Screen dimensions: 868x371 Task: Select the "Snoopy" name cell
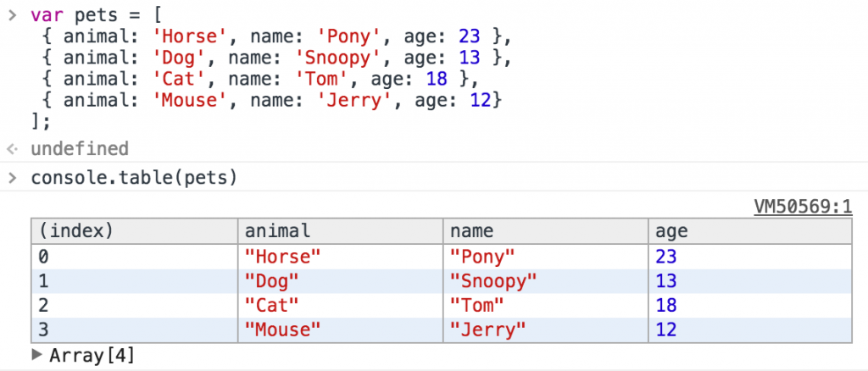(493, 280)
